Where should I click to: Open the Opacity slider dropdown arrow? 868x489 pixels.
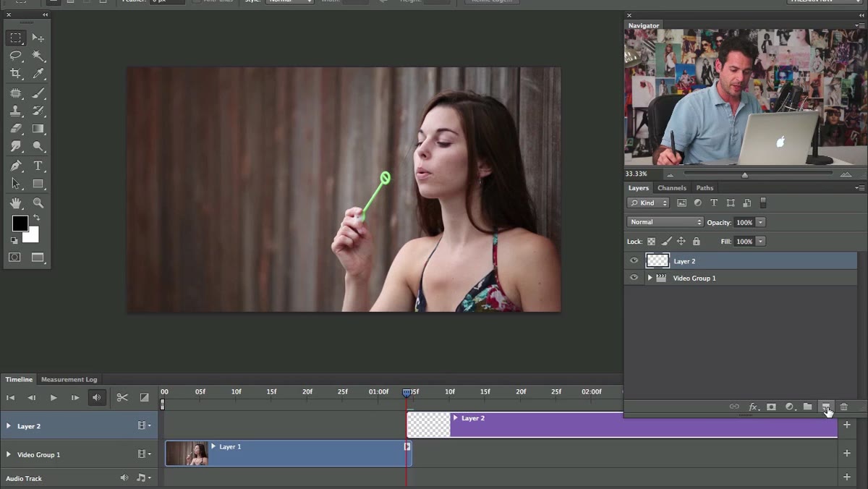click(760, 222)
